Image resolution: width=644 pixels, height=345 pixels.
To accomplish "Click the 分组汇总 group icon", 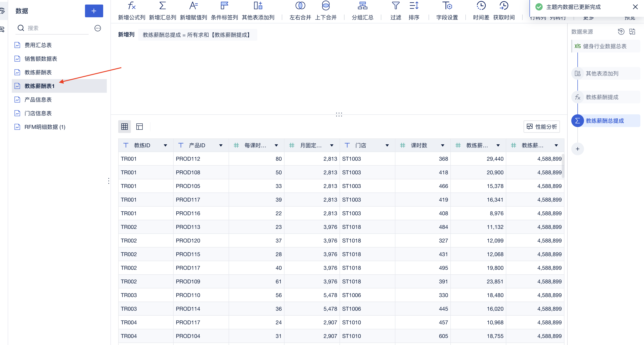I will (x=362, y=6).
